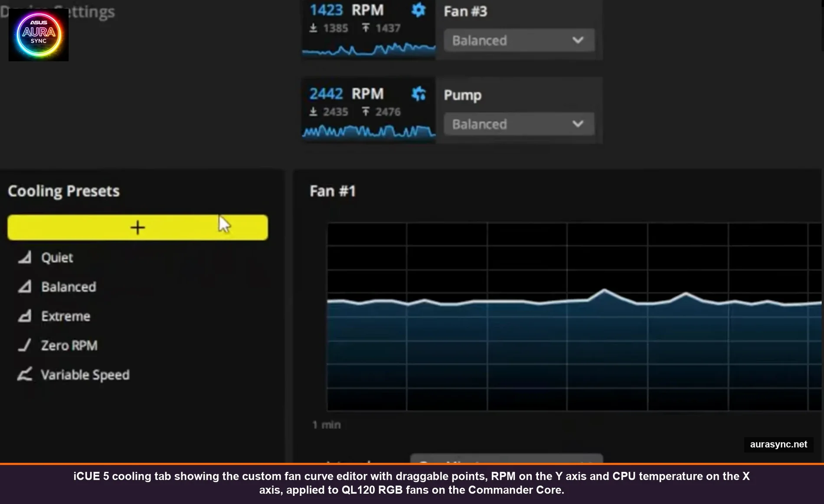
Task: Select the Extreme preset curve icon
Action: pos(25,316)
